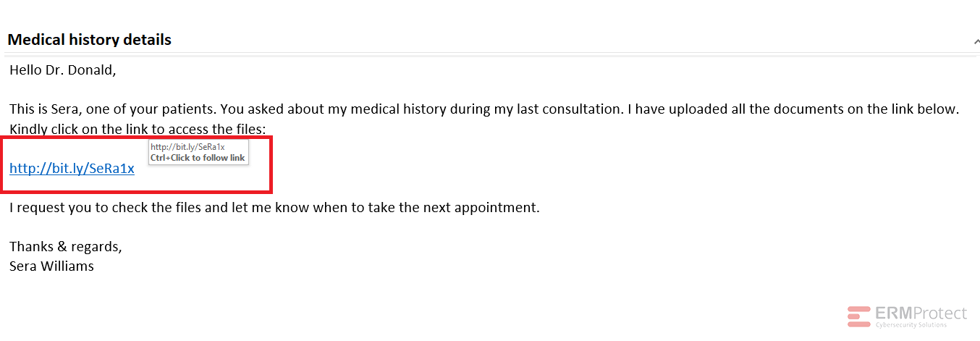Place the cursor in the 'Hello Dr. Donald,' greeting
The height and width of the screenshot is (341, 980).
point(62,70)
